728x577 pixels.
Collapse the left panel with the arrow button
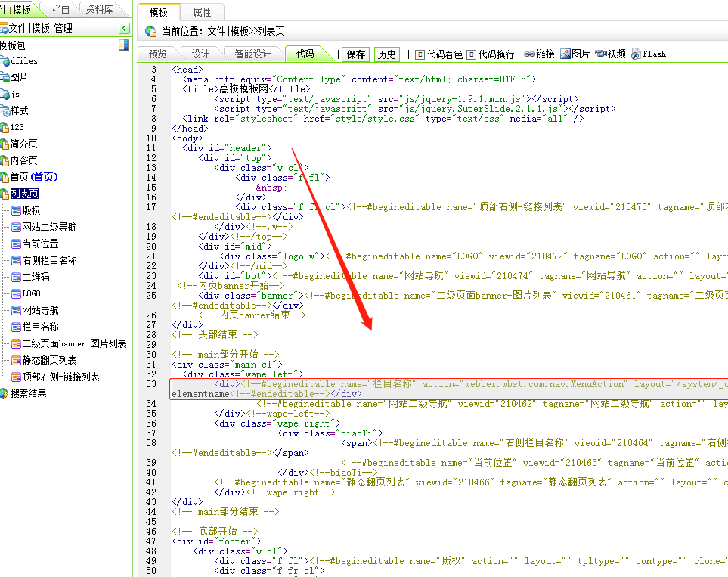tap(124, 29)
